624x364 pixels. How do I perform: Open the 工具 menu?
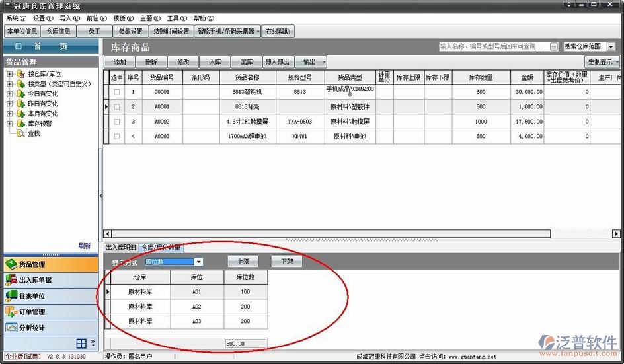click(175, 18)
